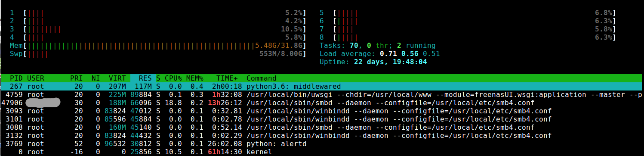Click the PID column header
Screen dimensions: 644x156
click(16, 78)
